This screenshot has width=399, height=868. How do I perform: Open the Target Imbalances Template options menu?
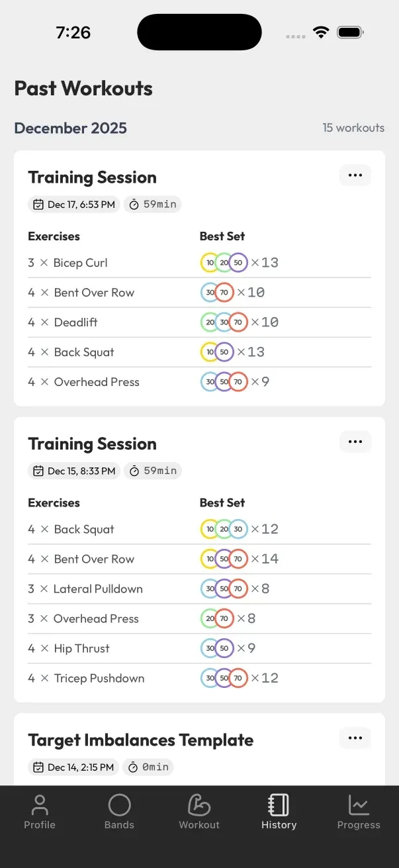pos(355,738)
